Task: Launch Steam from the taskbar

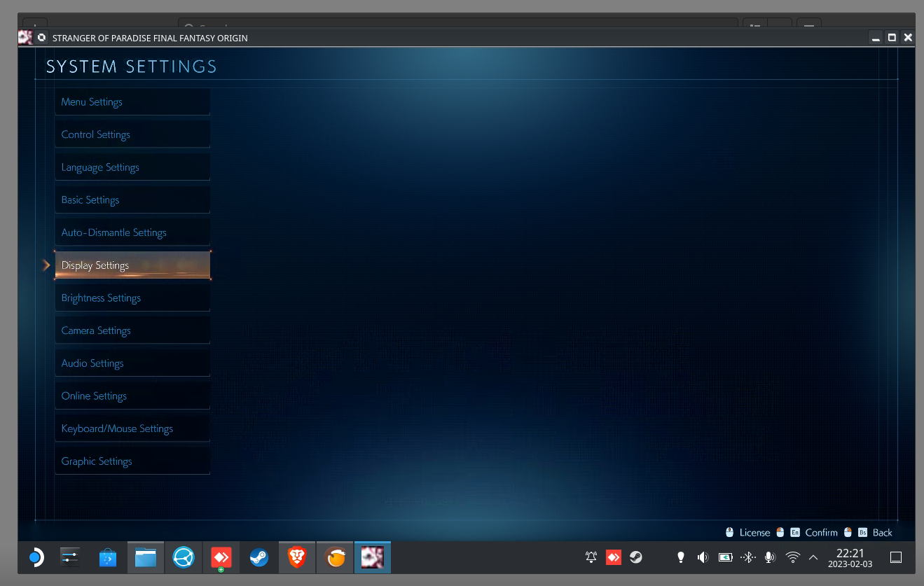Action: tap(259, 557)
